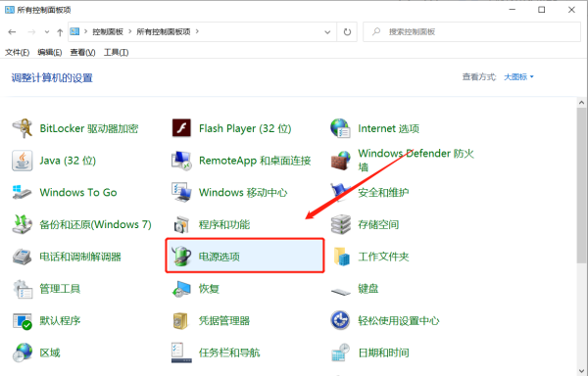Open the Windows 移动中心 icon

[x=181, y=193]
